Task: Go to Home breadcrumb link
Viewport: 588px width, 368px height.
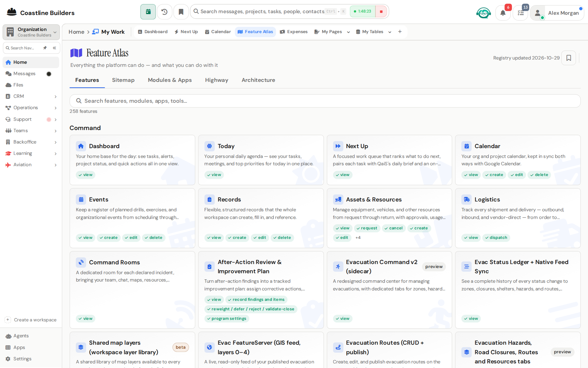Action: tap(76, 32)
